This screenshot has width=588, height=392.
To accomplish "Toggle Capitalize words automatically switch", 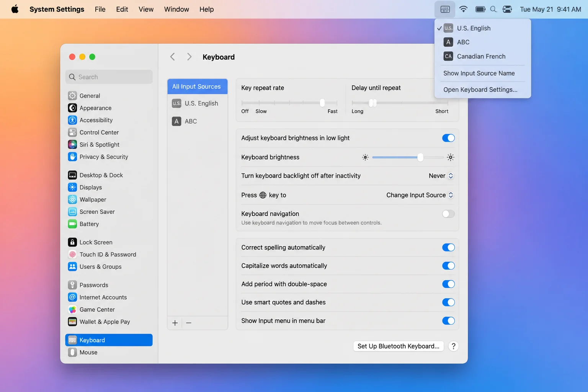I will pos(448,266).
